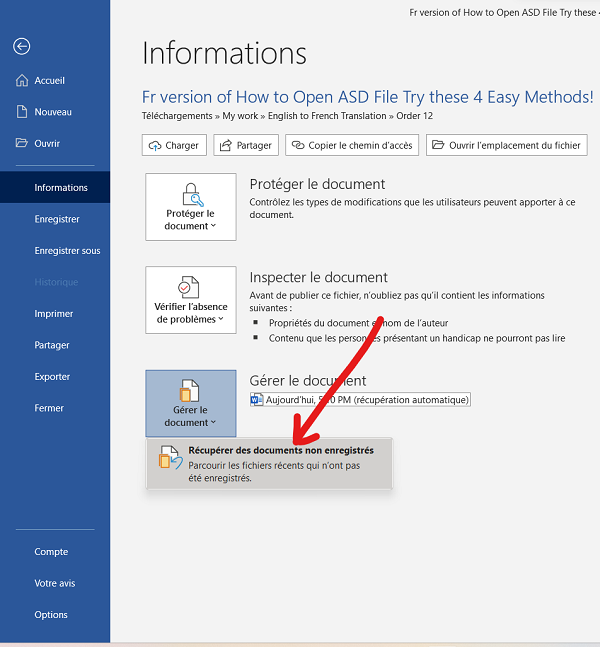Click Order 12 in the breadcrumb path

click(414, 116)
